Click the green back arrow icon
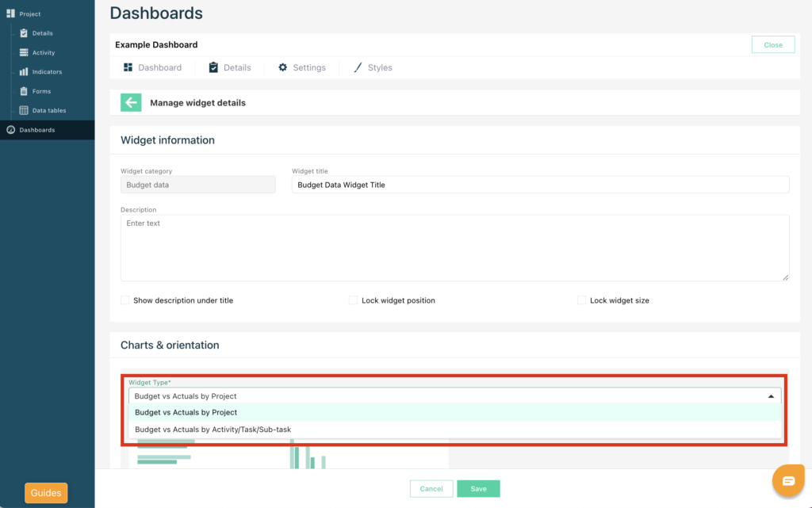Viewport: 812px width, 508px height. tap(131, 102)
